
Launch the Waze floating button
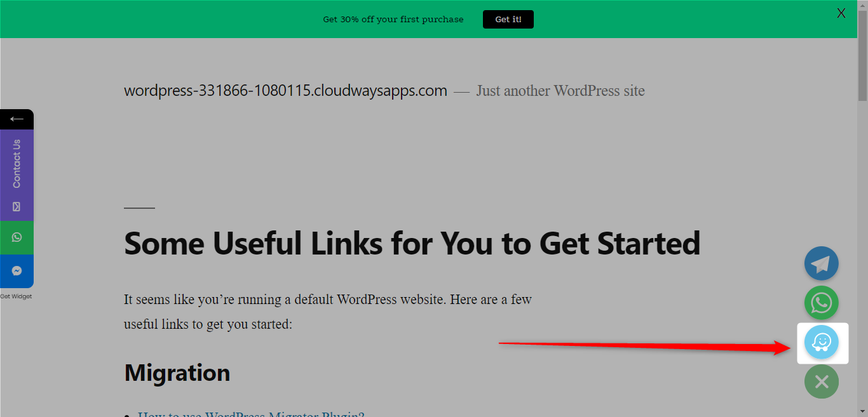tap(822, 342)
